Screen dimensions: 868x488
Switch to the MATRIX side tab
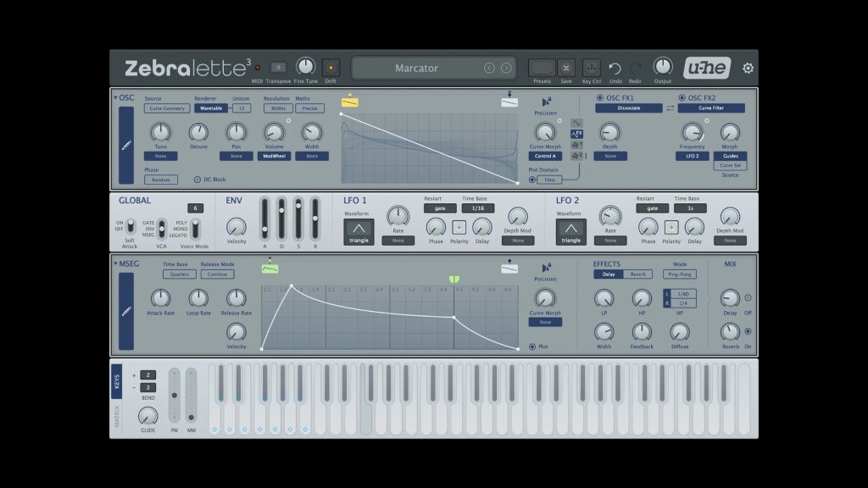[118, 416]
